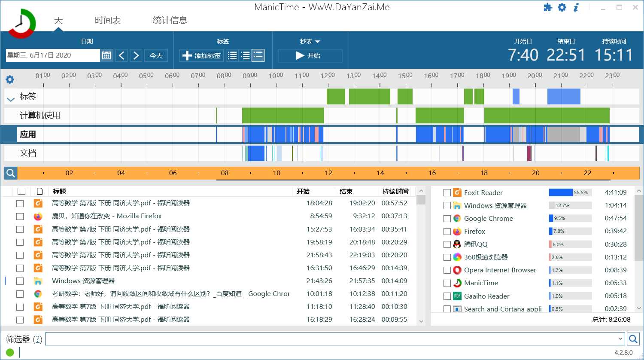Screen dimensions: 644x360
Task: Sort by 持续时间 column header
Action: point(395,191)
